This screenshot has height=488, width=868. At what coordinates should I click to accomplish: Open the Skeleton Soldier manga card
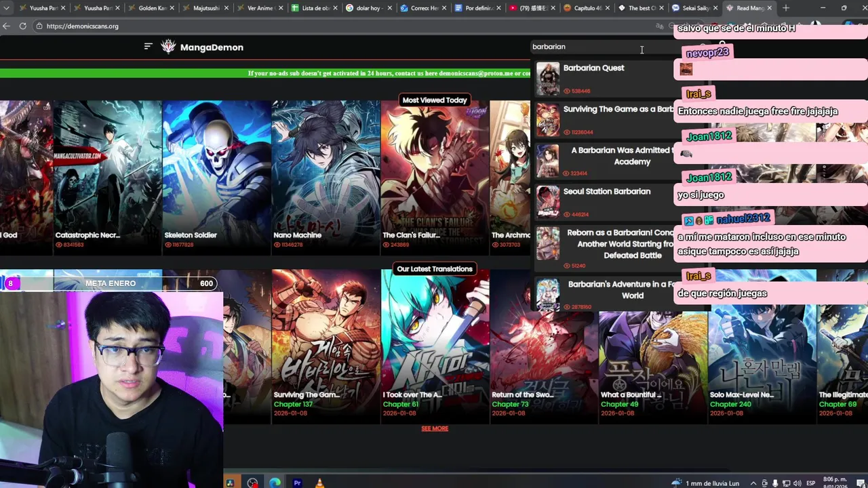click(217, 178)
